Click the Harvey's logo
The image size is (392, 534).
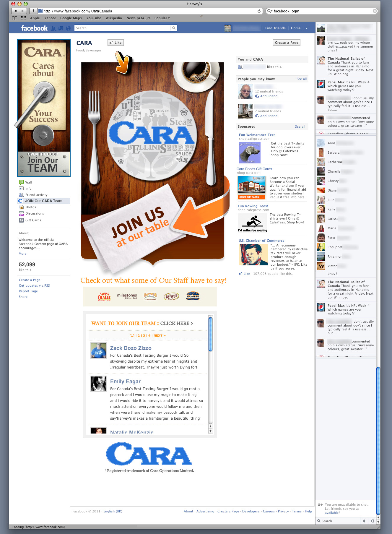click(193, 296)
